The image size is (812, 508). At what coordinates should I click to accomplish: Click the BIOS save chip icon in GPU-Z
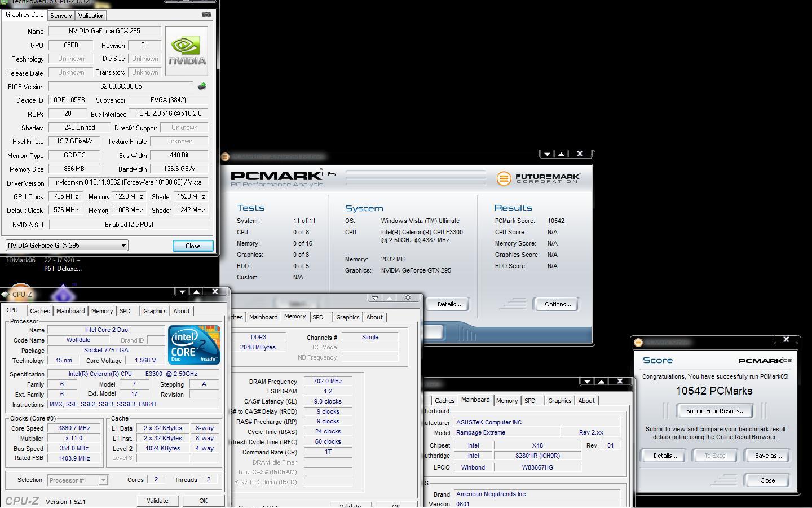coord(202,86)
